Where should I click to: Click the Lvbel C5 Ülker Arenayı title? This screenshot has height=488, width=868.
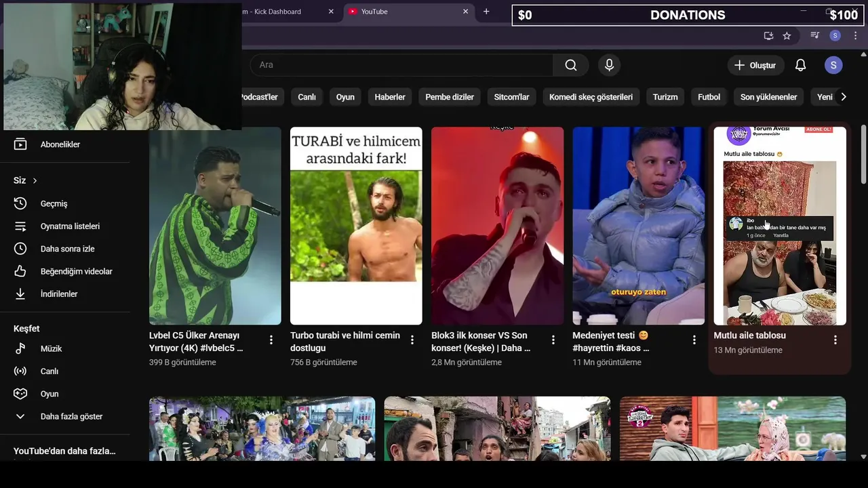tap(196, 342)
